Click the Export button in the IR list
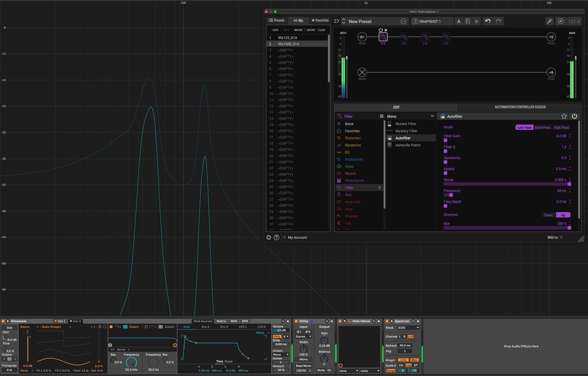Viewport: 588px width, 376px height. (311, 30)
